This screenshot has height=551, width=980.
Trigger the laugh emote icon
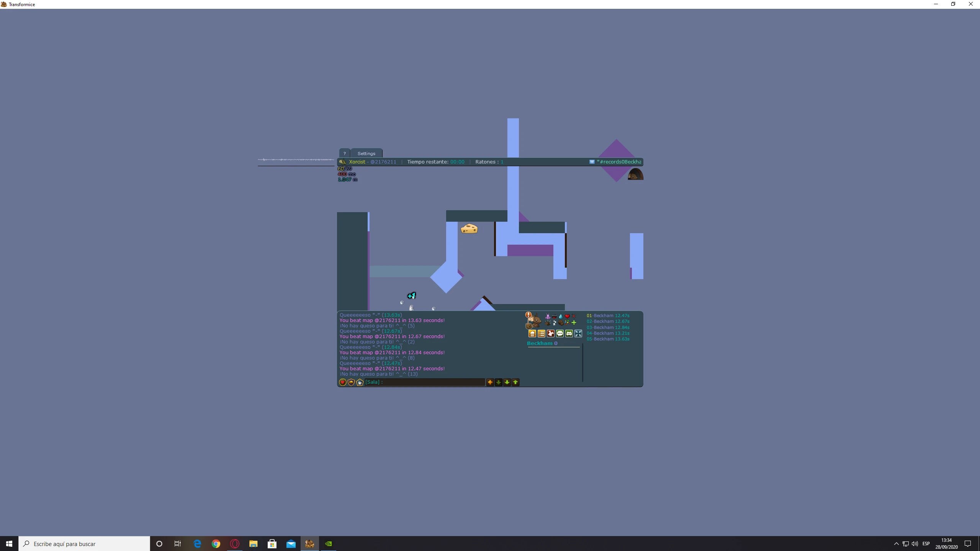coord(555,316)
